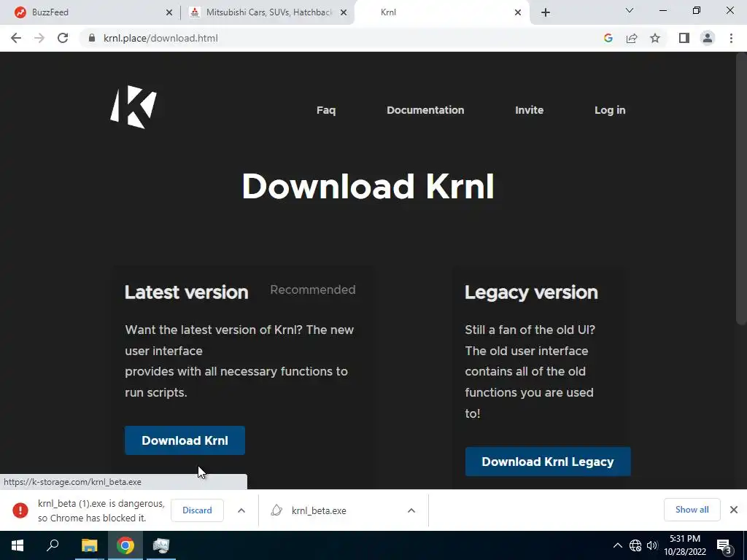Show hidden system tray icons
Screen dimensions: 747x560
617,545
